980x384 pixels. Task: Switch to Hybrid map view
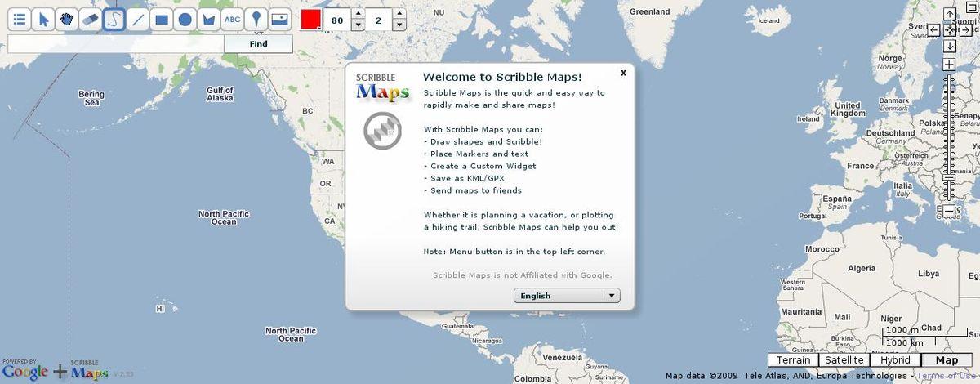(895, 360)
